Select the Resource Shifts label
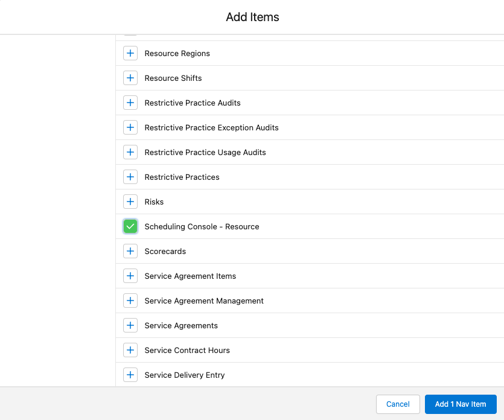 pos(173,78)
